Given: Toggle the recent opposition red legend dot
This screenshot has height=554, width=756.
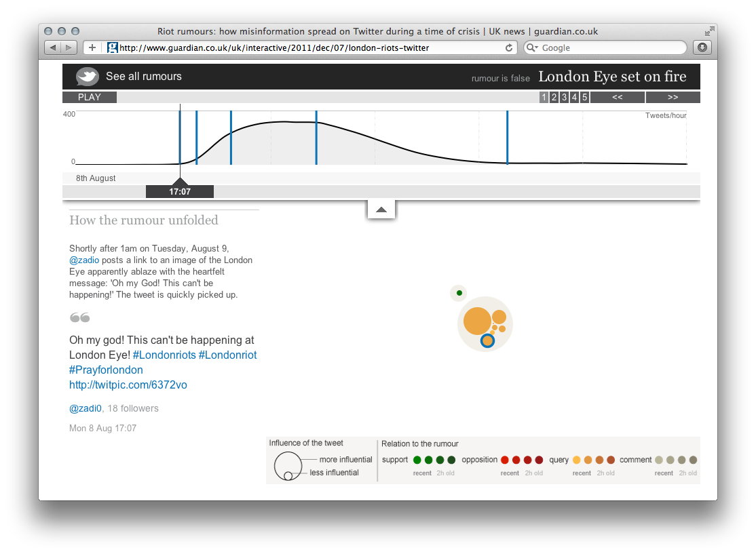Looking at the screenshot, I should [x=506, y=459].
